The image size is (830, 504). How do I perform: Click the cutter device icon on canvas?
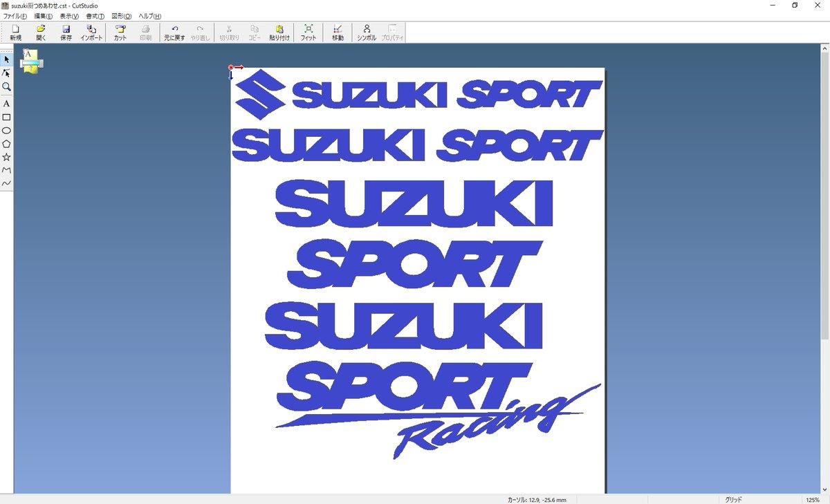click(x=31, y=61)
